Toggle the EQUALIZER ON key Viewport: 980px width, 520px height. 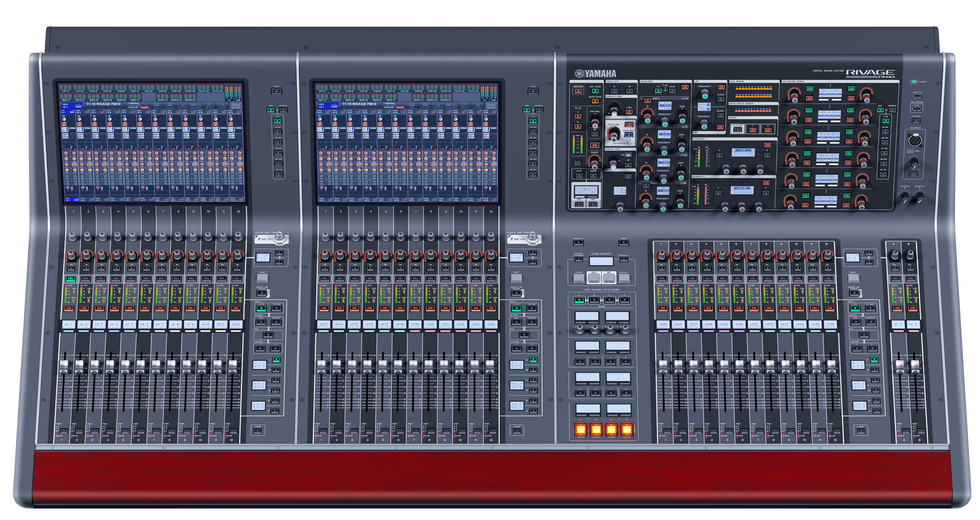click(685, 87)
